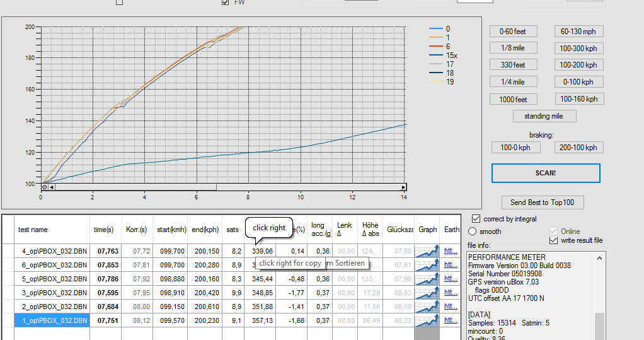Viewport: 644px width, 340px height.
Task: Click time value 07,763
Action: click(108, 251)
